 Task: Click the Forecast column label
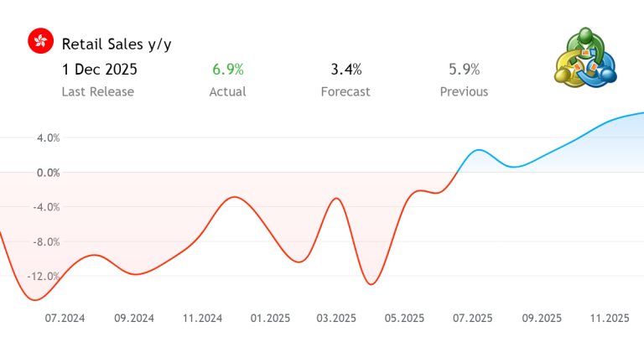345,91
